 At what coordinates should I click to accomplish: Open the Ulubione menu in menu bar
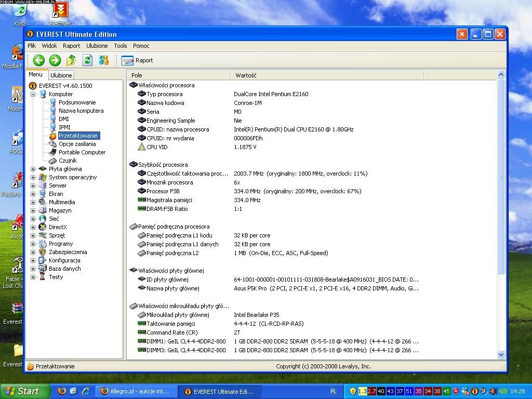97,46
